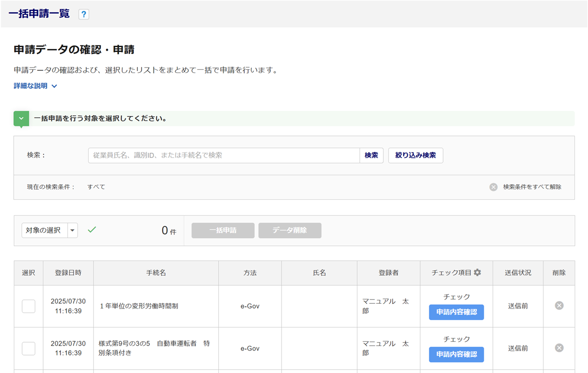Expand the 詳細な説明 section
The width and height of the screenshot is (588, 373).
pos(35,86)
